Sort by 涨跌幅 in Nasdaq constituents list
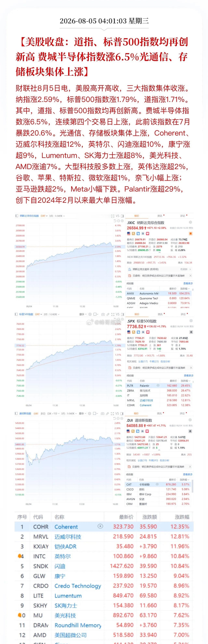 point(185,289)
